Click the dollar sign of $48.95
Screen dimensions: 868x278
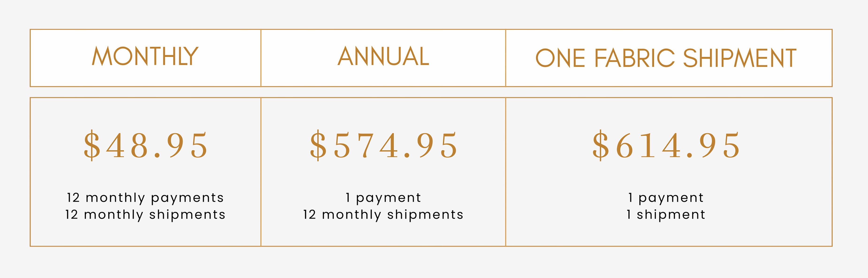click(92, 145)
